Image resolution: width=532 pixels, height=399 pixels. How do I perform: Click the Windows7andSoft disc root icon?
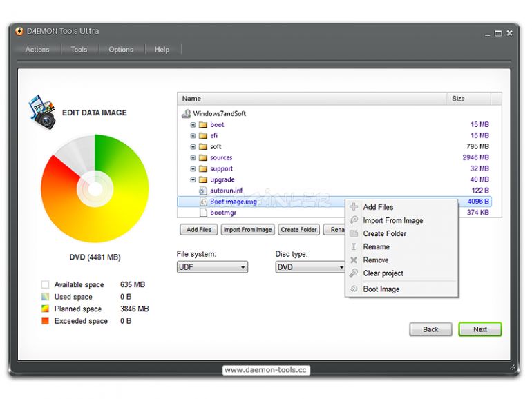click(186, 114)
